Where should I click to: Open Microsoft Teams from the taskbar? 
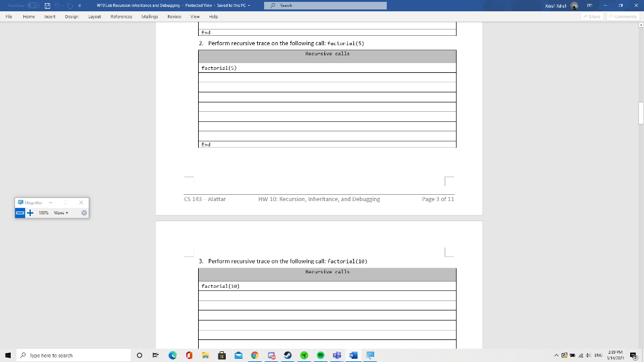(336, 355)
